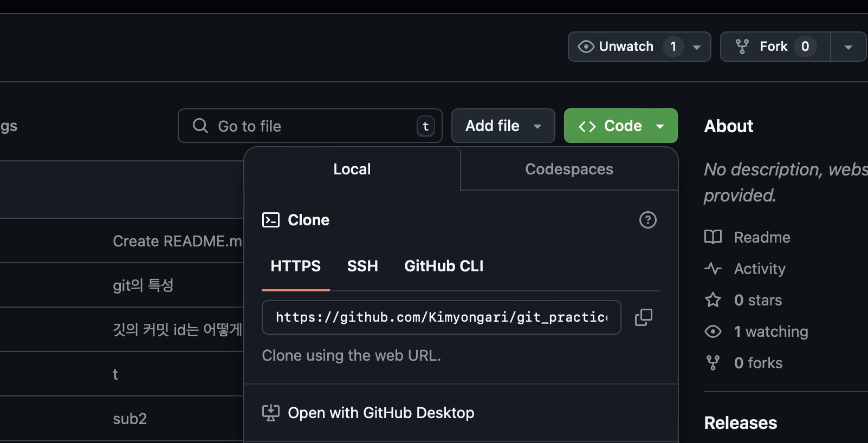The width and height of the screenshot is (868, 443).
Task: Open the Readme link in About
Action: 762,237
